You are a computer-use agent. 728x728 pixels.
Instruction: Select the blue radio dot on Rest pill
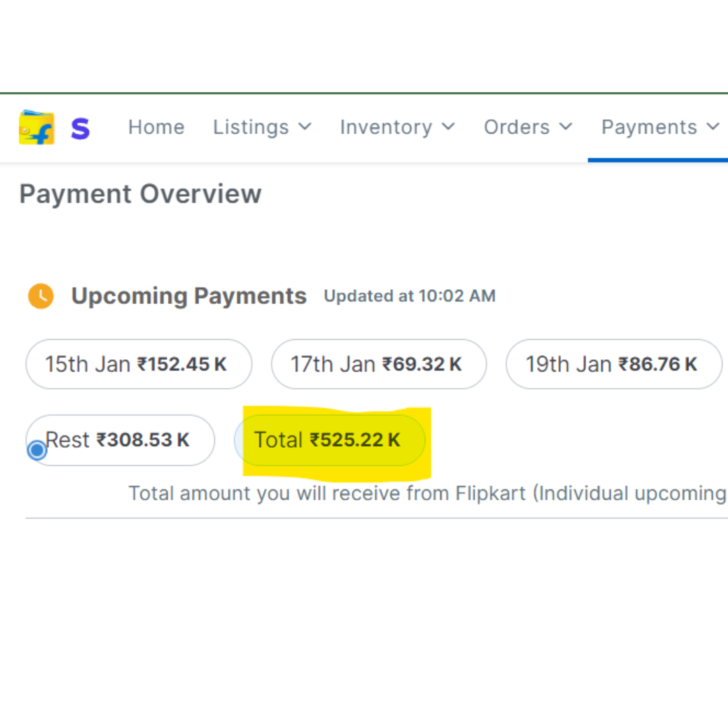(37, 450)
